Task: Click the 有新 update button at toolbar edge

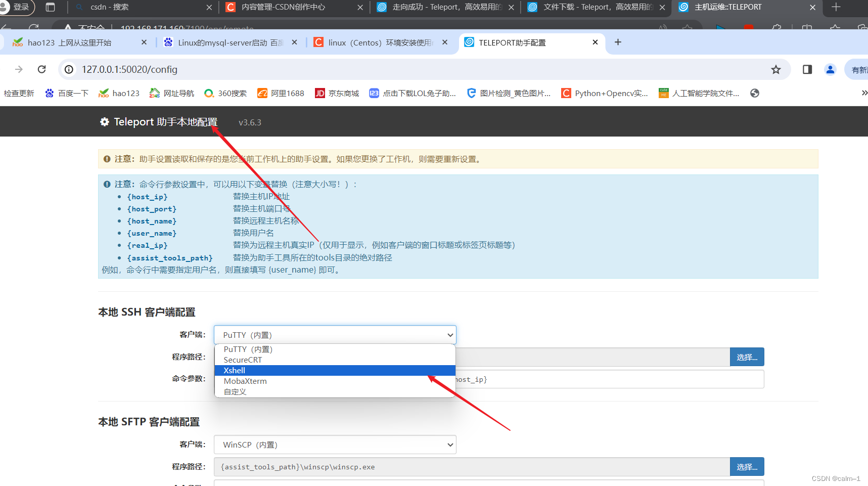Action: coord(857,69)
